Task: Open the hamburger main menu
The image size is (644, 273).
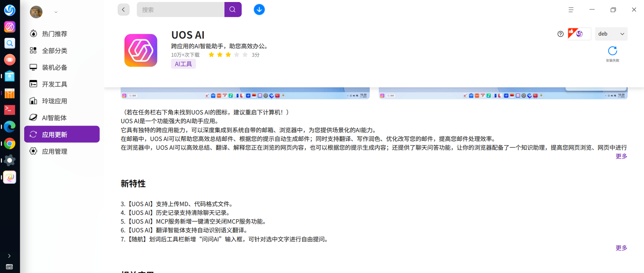Action: (x=571, y=10)
